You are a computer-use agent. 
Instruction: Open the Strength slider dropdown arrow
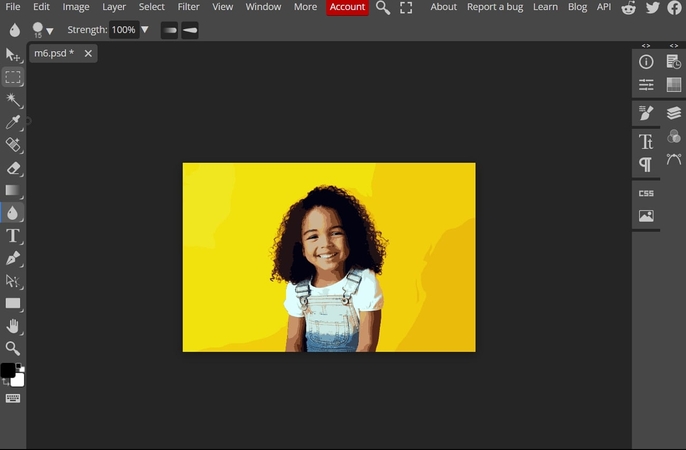click(145, 30)
